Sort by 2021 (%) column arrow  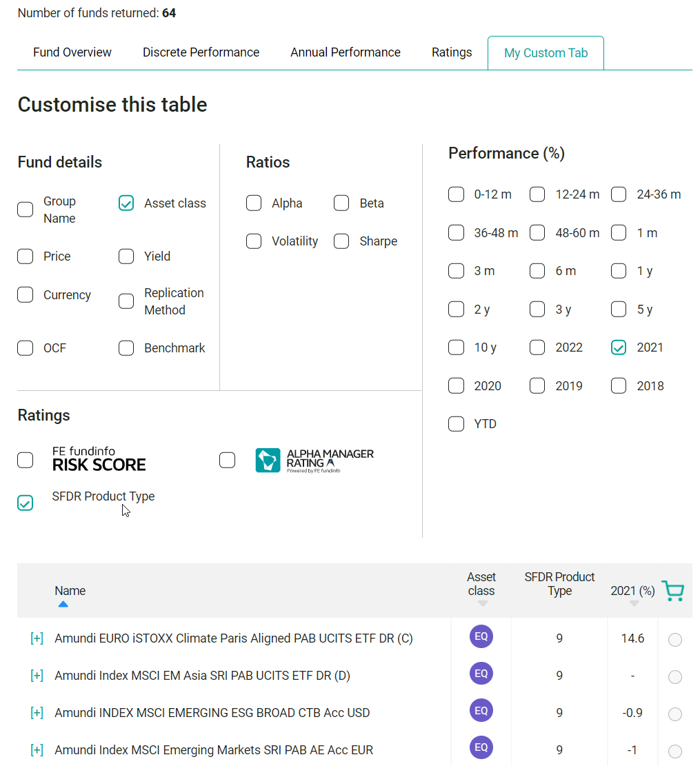click(634, 605)
